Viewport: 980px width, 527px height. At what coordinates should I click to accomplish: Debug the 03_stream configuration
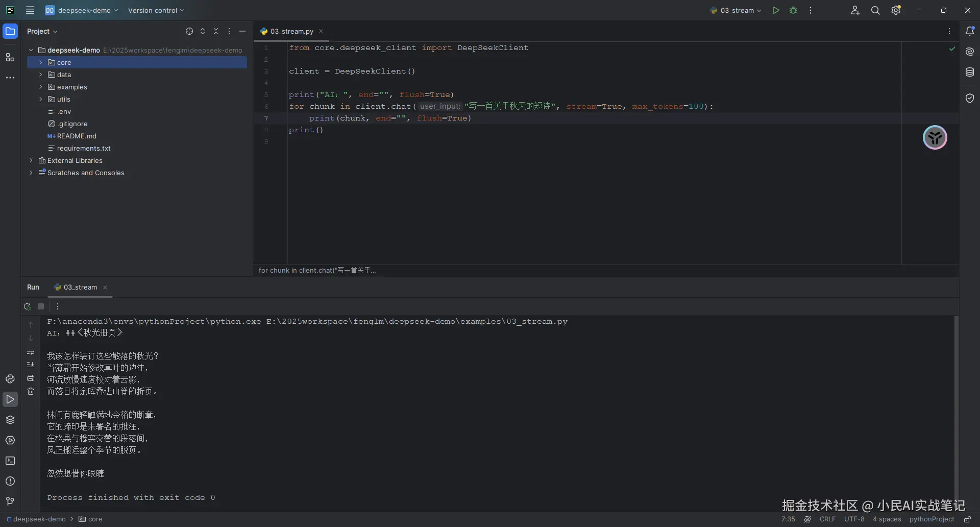point(793,10)
